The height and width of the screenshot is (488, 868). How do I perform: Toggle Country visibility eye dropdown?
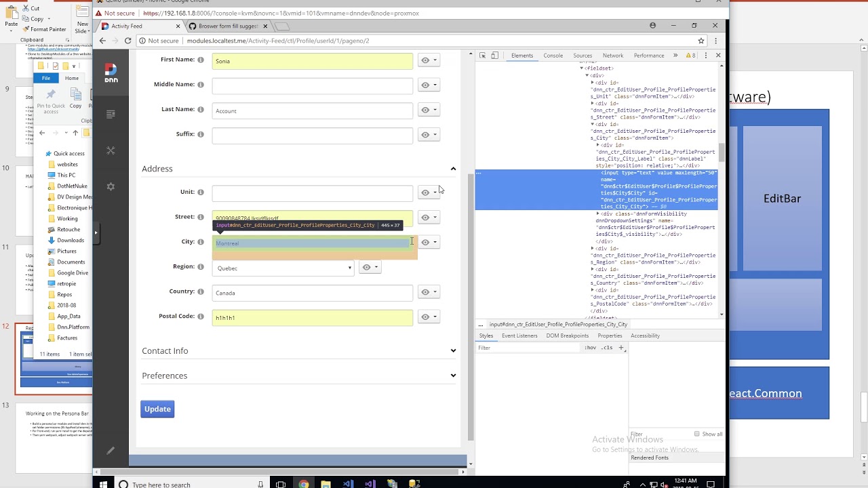(429, 292)
